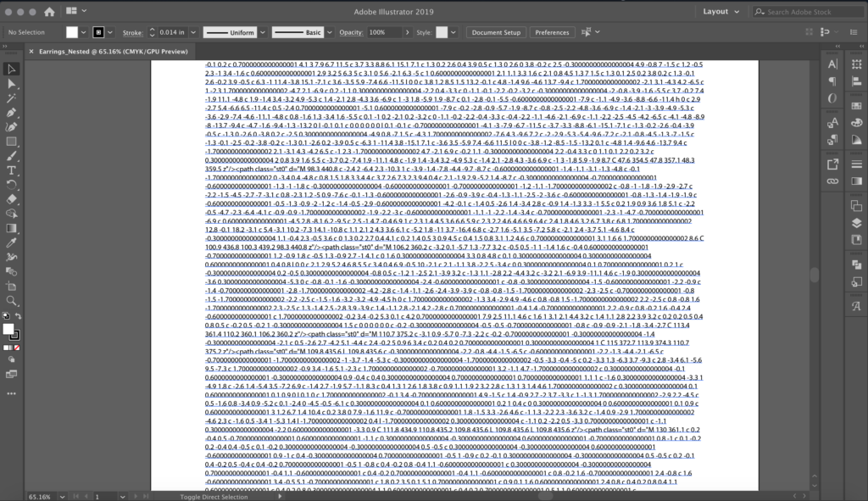Apply solid color mode below fill swatch
Image resolution: width=868 pixels, height=501 pixels.
click(x=6, y=348)
